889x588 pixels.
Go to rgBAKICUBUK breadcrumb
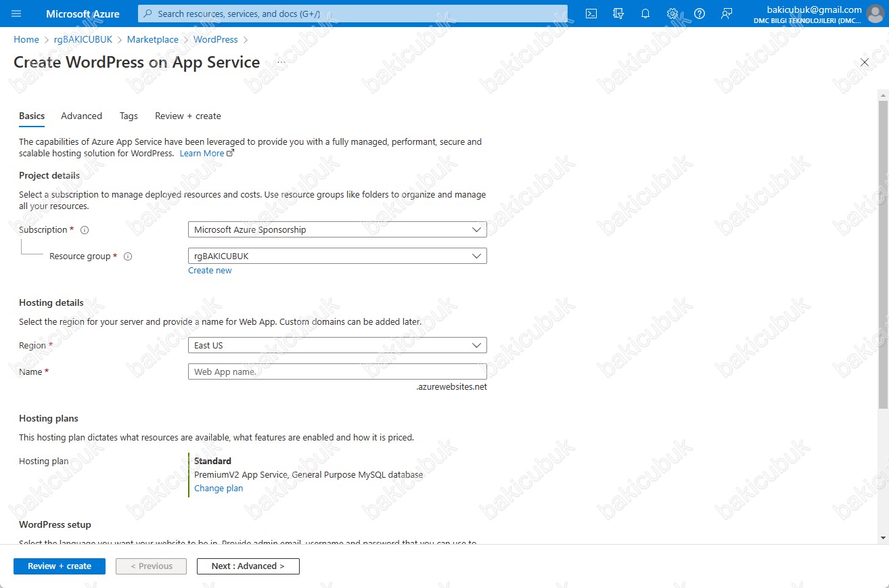pyautogui.click(x=83, y=40)
